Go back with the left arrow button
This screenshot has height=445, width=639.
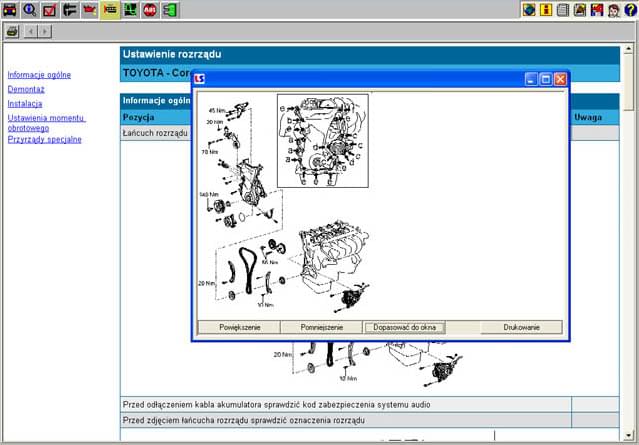(x=31, y=31)
